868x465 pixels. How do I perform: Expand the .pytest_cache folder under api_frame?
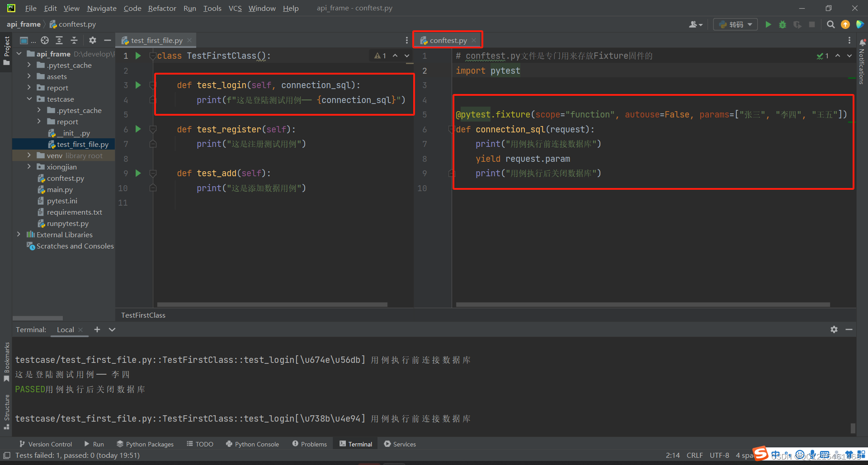coord(29,65)
